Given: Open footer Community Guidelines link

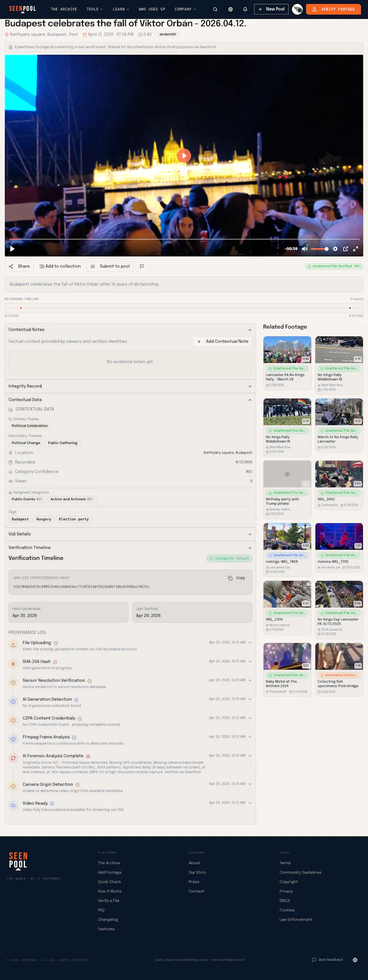Looking at the screenshot, I should point(300,873).
